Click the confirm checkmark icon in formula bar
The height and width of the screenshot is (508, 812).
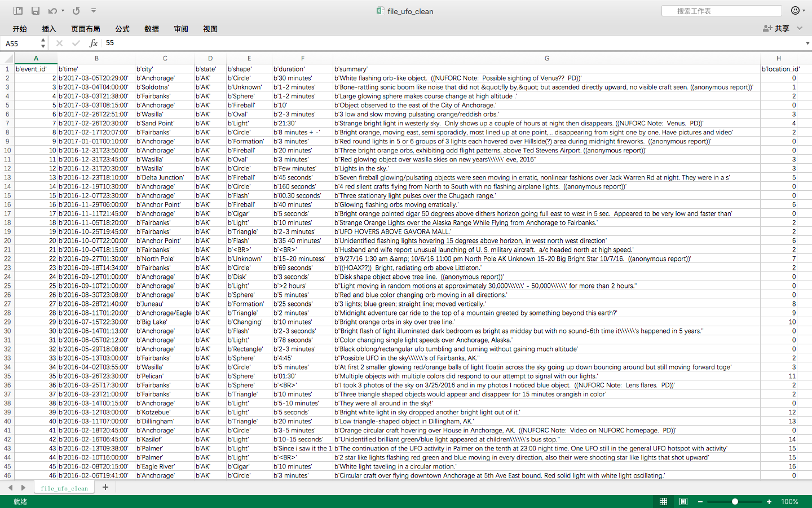coord(76,43)
